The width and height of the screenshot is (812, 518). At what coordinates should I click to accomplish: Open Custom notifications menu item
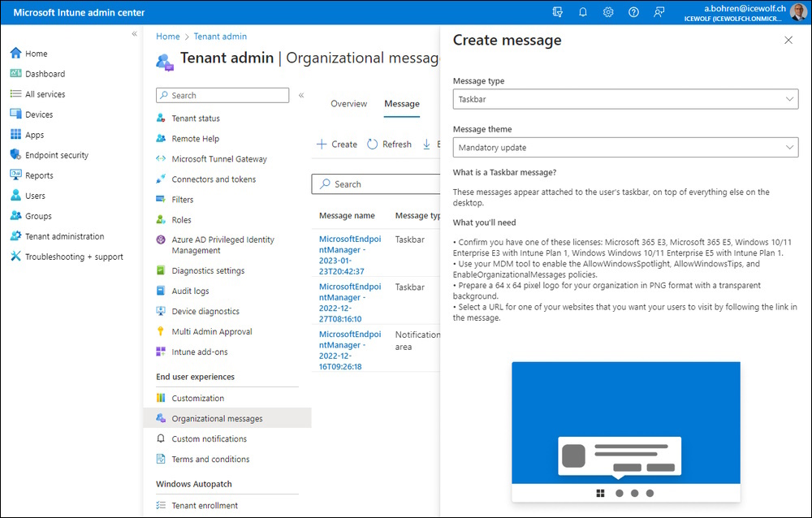tap(209, 438)
